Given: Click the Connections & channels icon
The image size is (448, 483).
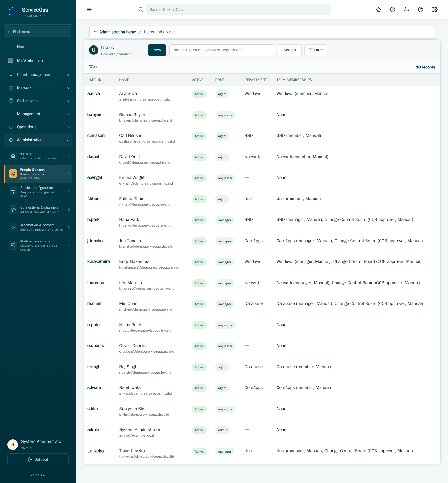Looking at the screenshot, I should pos(13,209).
